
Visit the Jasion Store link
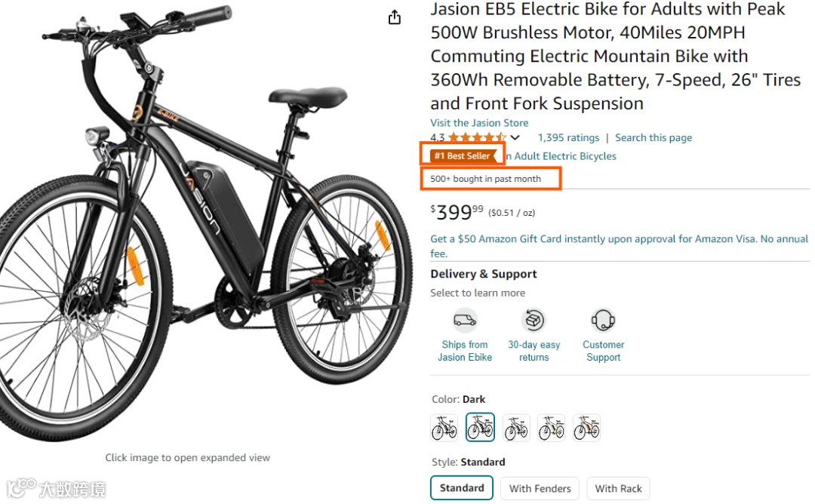pyautogui.click(x=479, y=123)
